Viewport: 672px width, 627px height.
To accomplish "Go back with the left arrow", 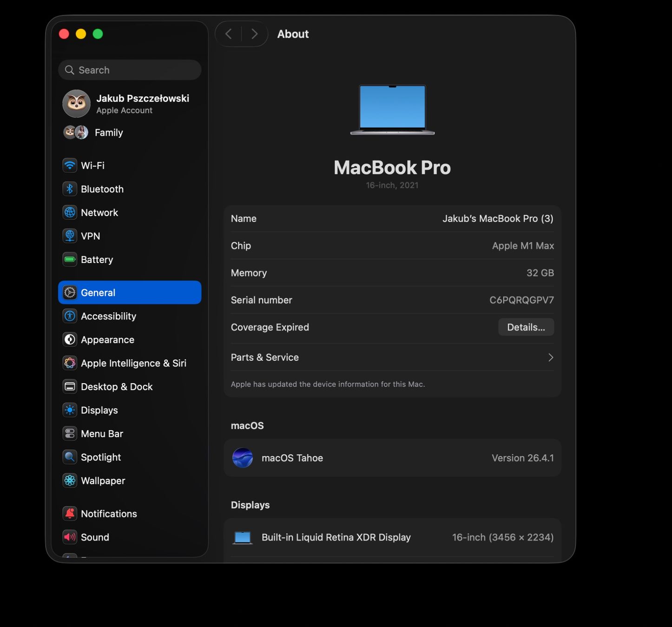I will 229,34.
